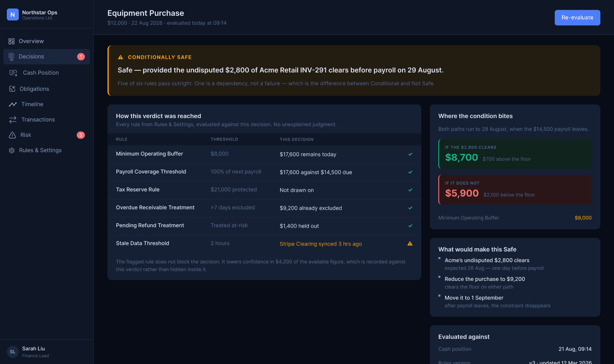614x364 pixels.
Task: Click the Transactions arrows icon
Action: (13, 120)
